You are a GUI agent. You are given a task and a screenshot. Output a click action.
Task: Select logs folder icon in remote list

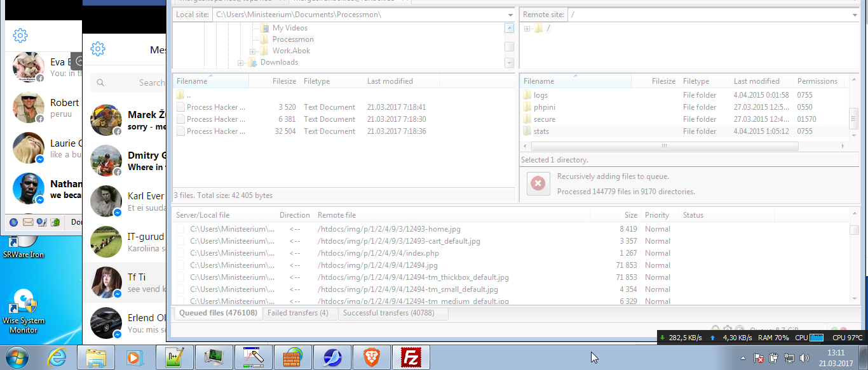pyautogui.click(x=527, y=95)
